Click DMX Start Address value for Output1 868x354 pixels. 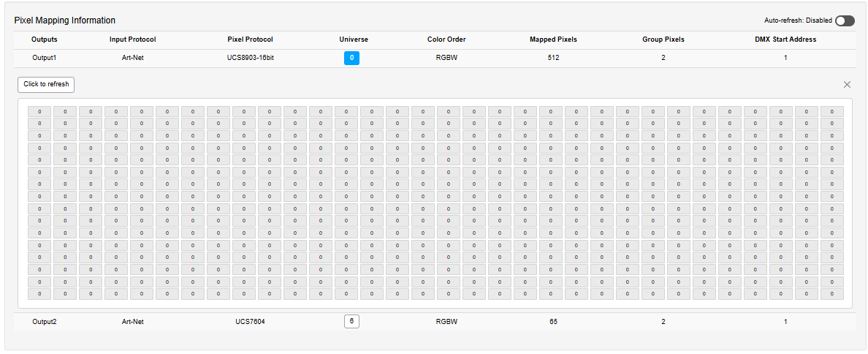tap(785, 58)
